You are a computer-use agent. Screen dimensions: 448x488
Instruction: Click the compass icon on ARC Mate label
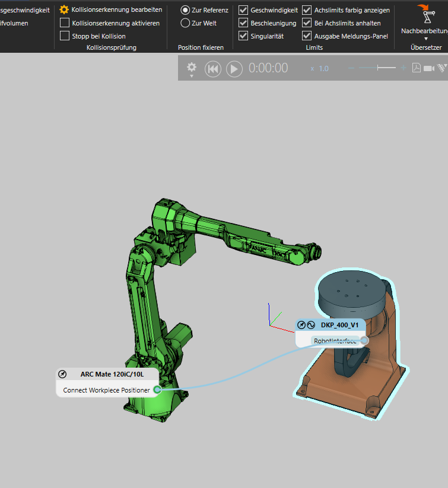pos(62,374)
